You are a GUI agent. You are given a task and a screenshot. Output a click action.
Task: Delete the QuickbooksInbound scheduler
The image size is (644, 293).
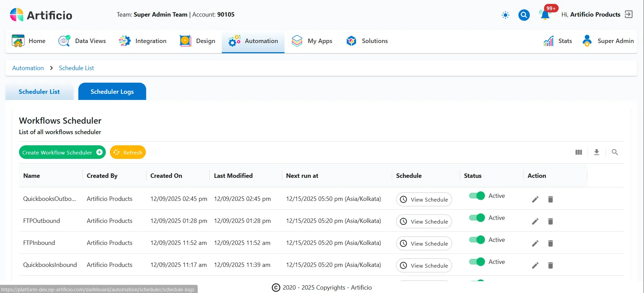click(x=550, y=266)
